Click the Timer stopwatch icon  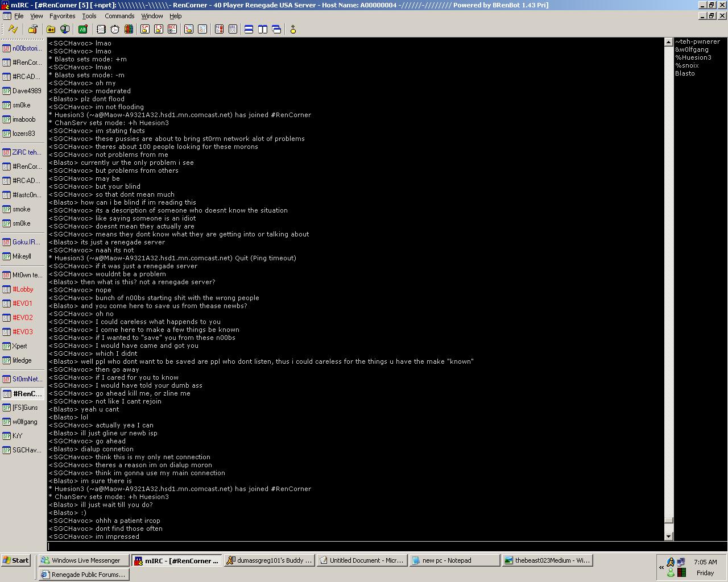pyautogui.click(x=115, y=30)
